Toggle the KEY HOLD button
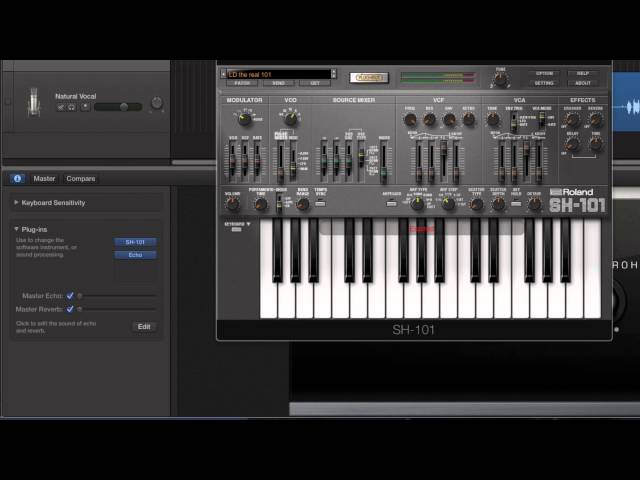Viewport: 640px width, 480px height. [x=516, y=203]
